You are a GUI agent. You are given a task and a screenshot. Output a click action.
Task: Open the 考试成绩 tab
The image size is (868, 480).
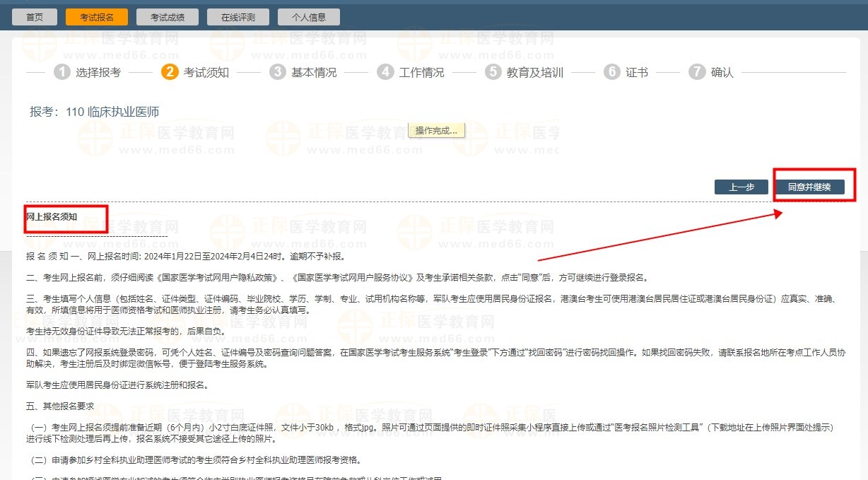168,17
